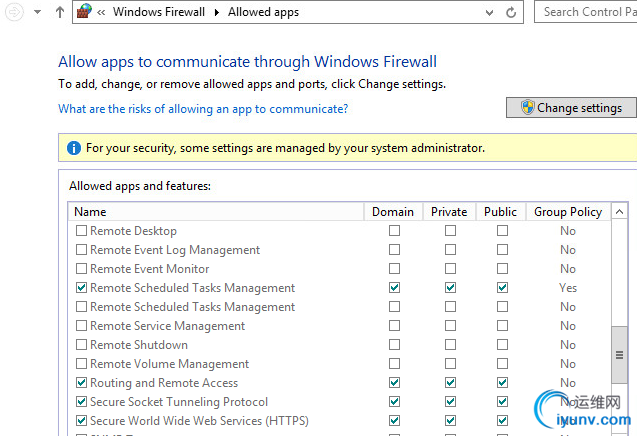Viewport: 637px width, 436px height.
Task: Select Windows Firewall breadcrumb
Action: 159,12
